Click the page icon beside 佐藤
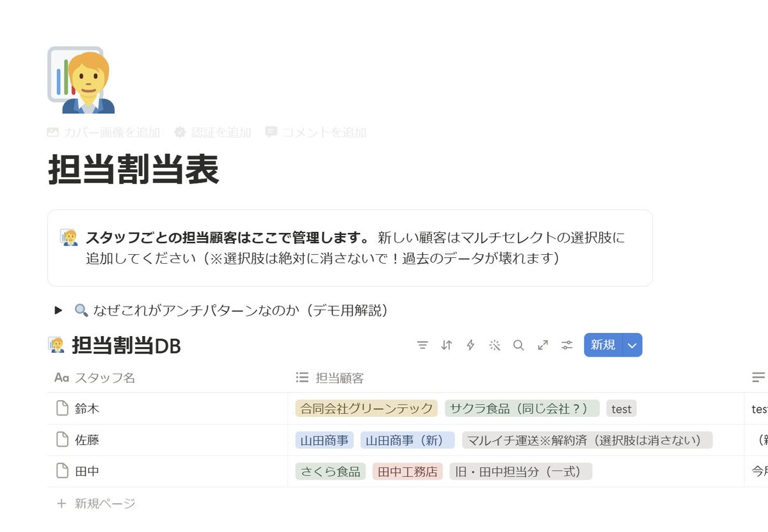This screenshot has width=768, height=532. 62,440
